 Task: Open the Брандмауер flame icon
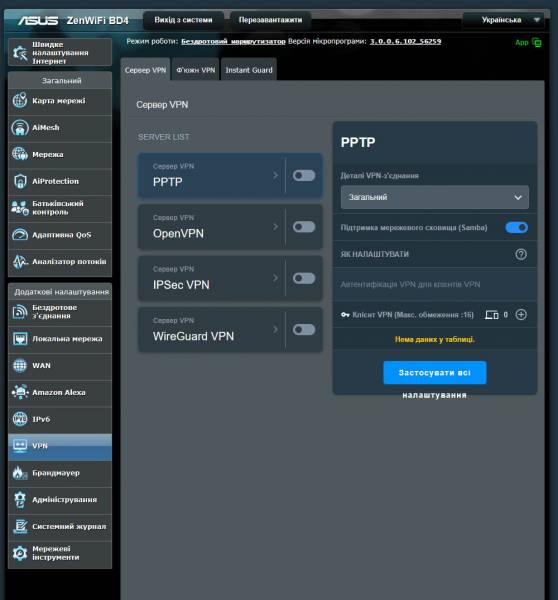pyautogui.click(x=20, y=473)
